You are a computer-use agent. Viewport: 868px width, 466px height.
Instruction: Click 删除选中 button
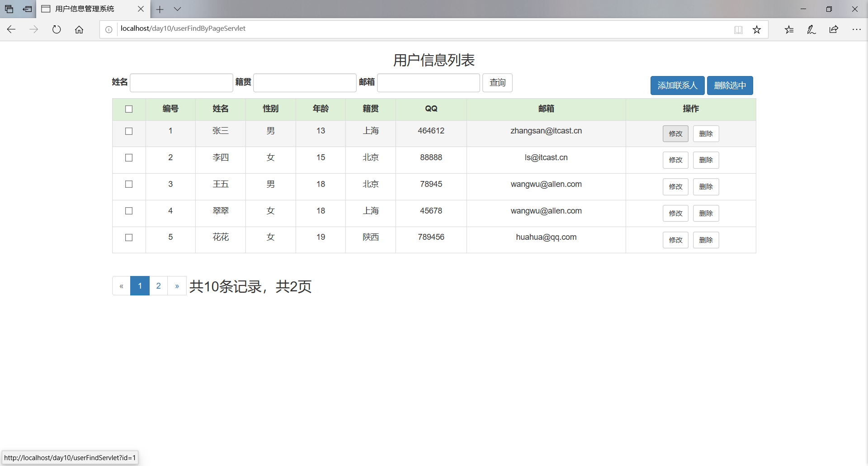[x=730, y=86]
